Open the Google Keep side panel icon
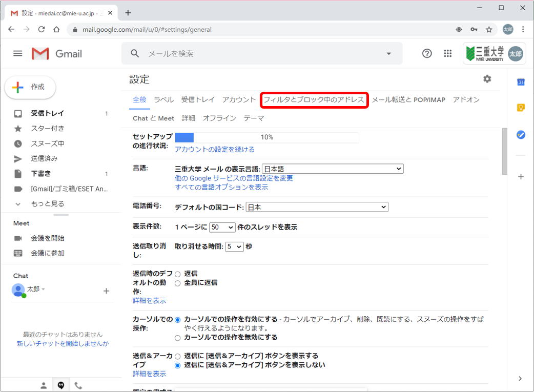Screen dimensions: 534x392 (x=521, y=108)
